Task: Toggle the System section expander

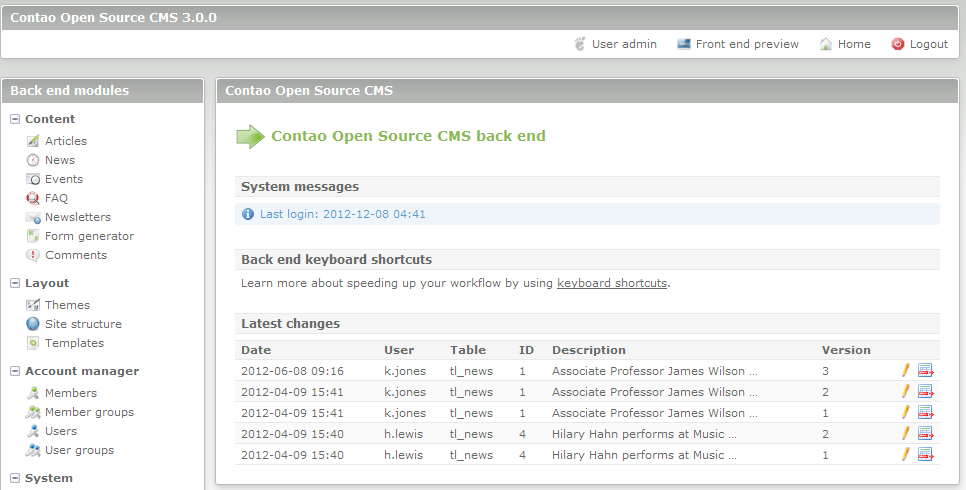Action: [15, 478]
